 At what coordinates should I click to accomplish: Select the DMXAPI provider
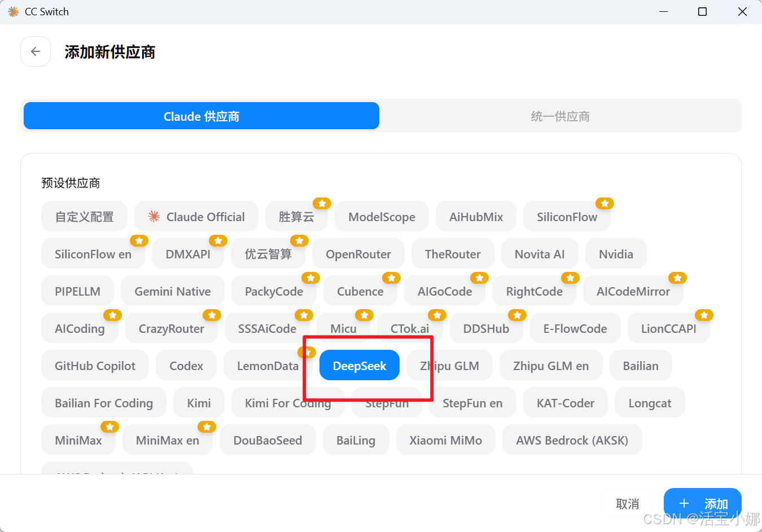(188, 254)
